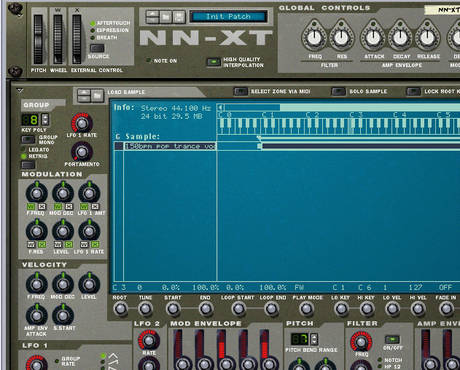This screenshot has width=460, height=370.
Task: Enable External Control X for LFO 1 Rate
Action: coord(95,245)
